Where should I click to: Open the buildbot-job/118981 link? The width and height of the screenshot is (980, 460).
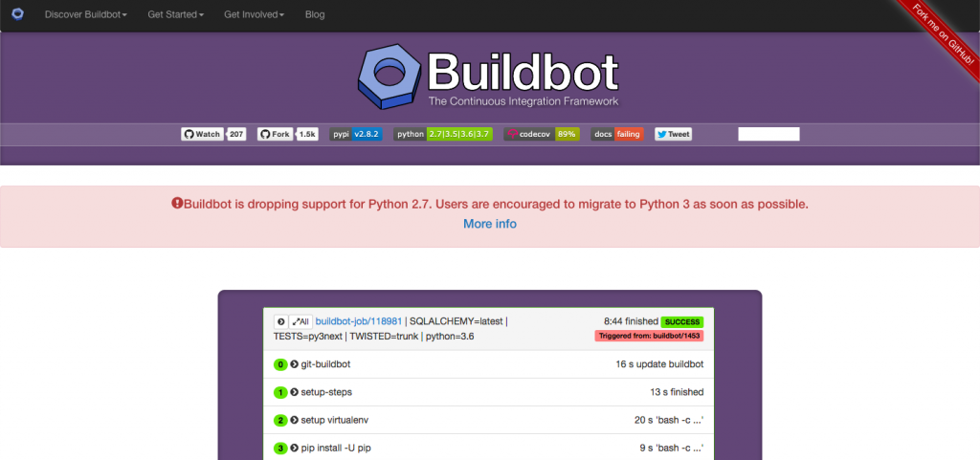(359, 321)
